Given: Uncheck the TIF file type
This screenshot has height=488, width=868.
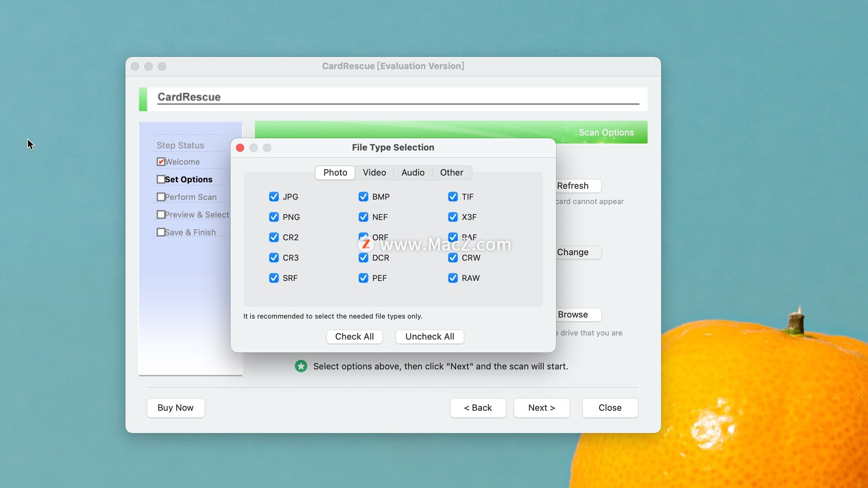Looking at the screenshot, I should pos(453,197).
